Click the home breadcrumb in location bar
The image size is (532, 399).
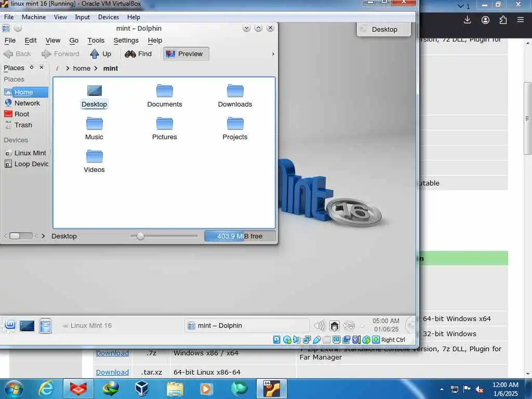[82, 68]
